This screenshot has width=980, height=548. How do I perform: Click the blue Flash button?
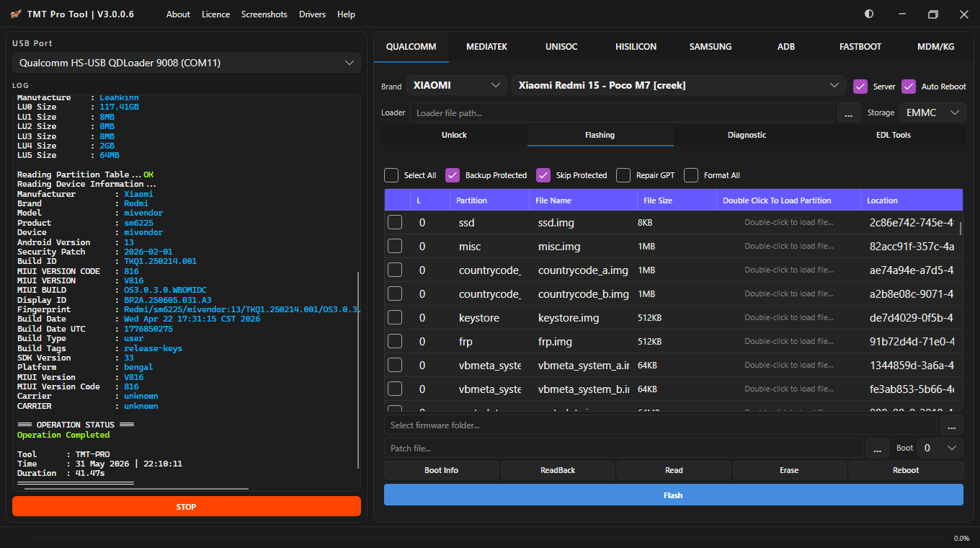pyautogui.click(x=674, y=495)
